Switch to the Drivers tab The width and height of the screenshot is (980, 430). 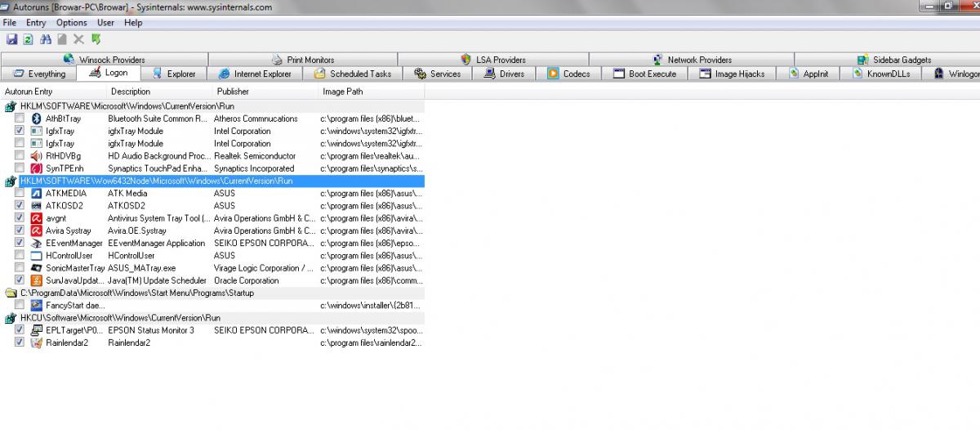pos(504,74)
